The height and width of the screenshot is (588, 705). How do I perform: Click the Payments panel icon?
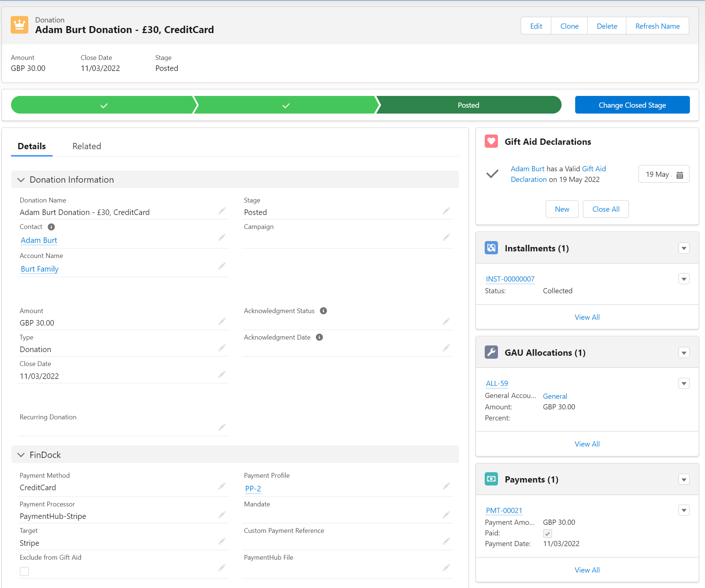[491, 479]
